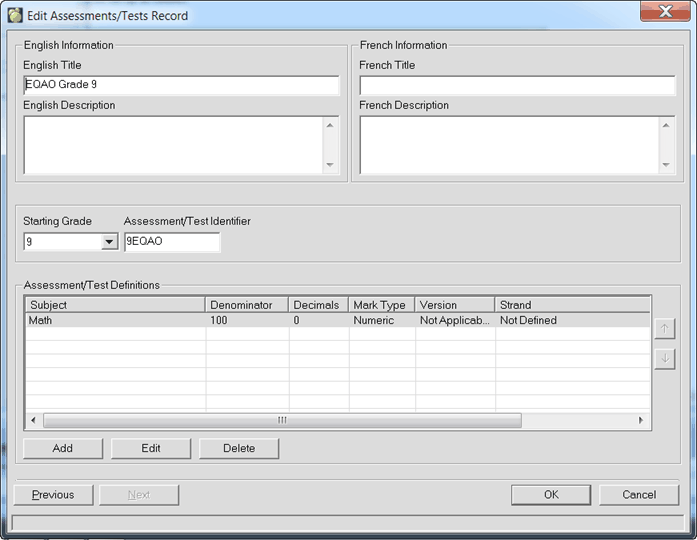The image size is (697, 540).
Task: Click the move-down arrow beside definitions table
Action: tap(665, 359)
